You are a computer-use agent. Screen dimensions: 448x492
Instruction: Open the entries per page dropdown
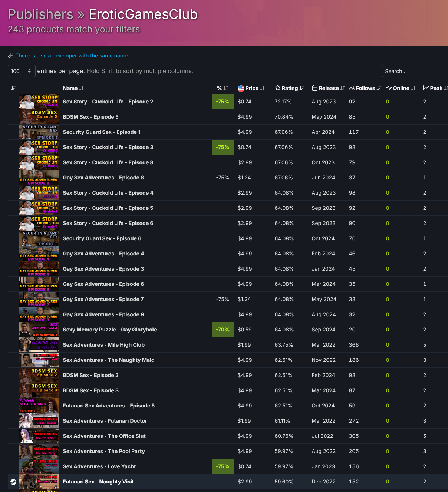[22, 71]
